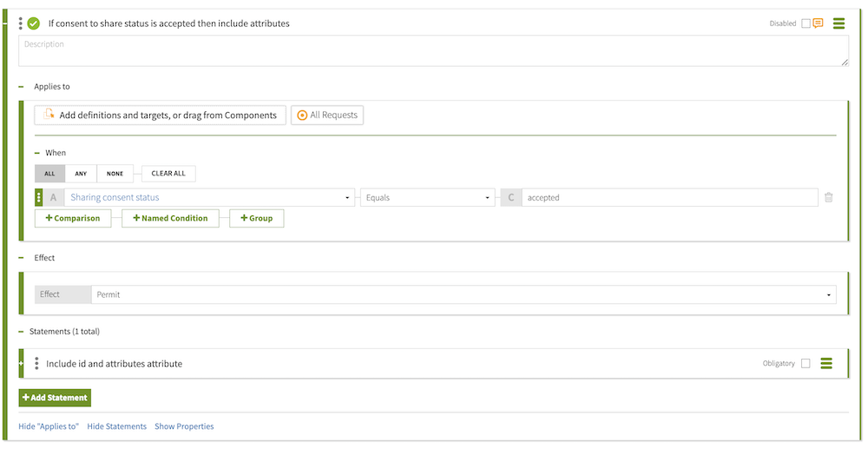Click the Description text field

point(433,50)
